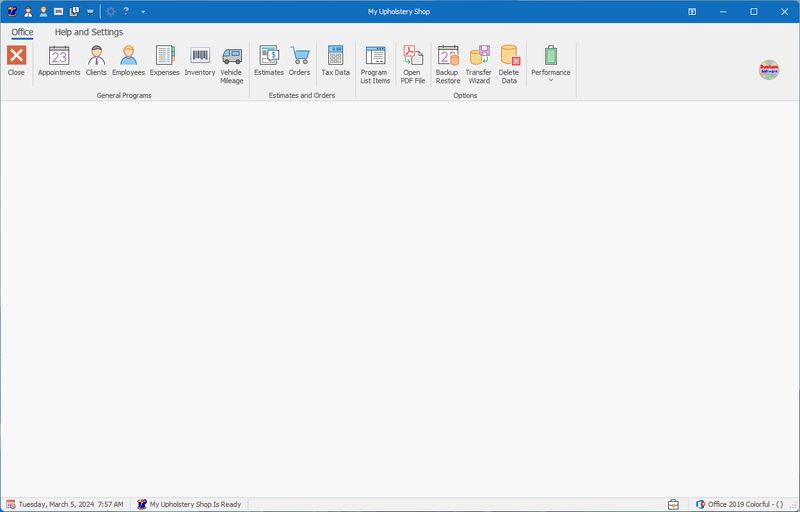
Task: Open the Expenses ledger
Action: point(165,61)
